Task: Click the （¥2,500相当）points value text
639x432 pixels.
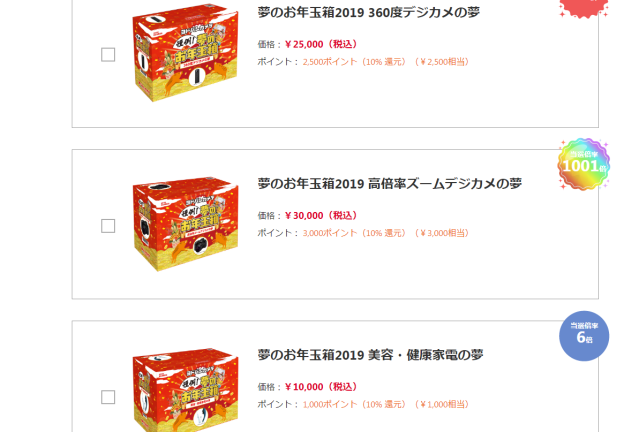Action: [x=442, y=62]
